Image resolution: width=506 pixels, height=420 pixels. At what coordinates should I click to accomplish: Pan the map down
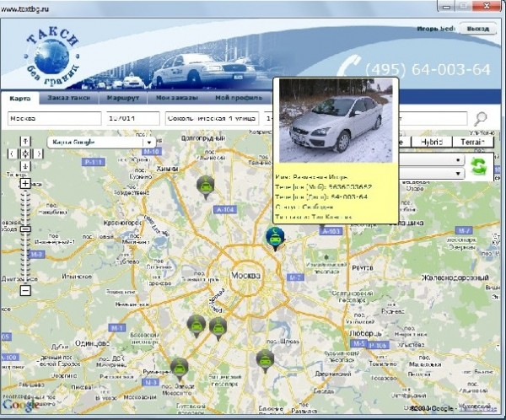25,166
